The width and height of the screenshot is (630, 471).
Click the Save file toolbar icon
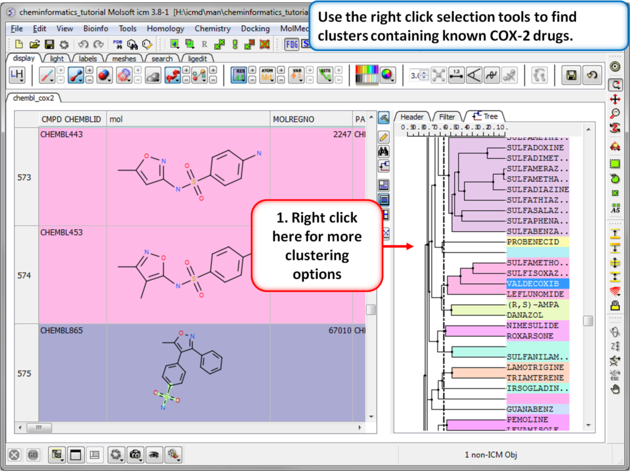(x=49, y=45)
